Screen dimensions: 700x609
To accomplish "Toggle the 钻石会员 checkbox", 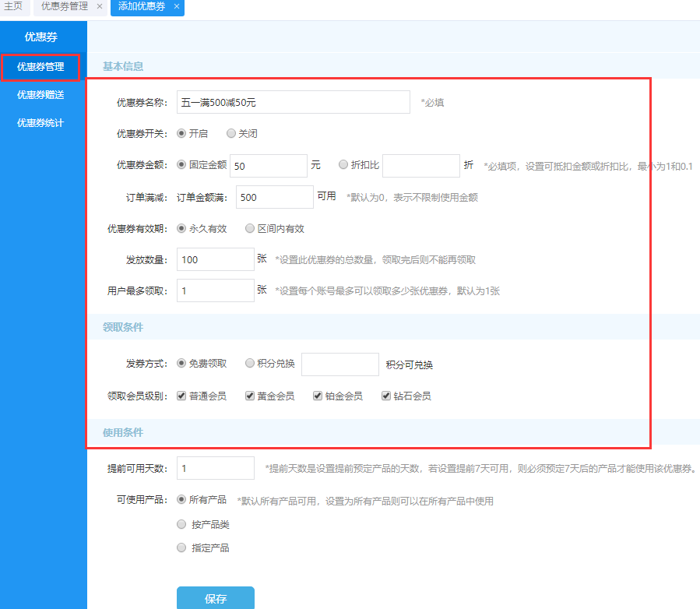I will tap(386, 396).
